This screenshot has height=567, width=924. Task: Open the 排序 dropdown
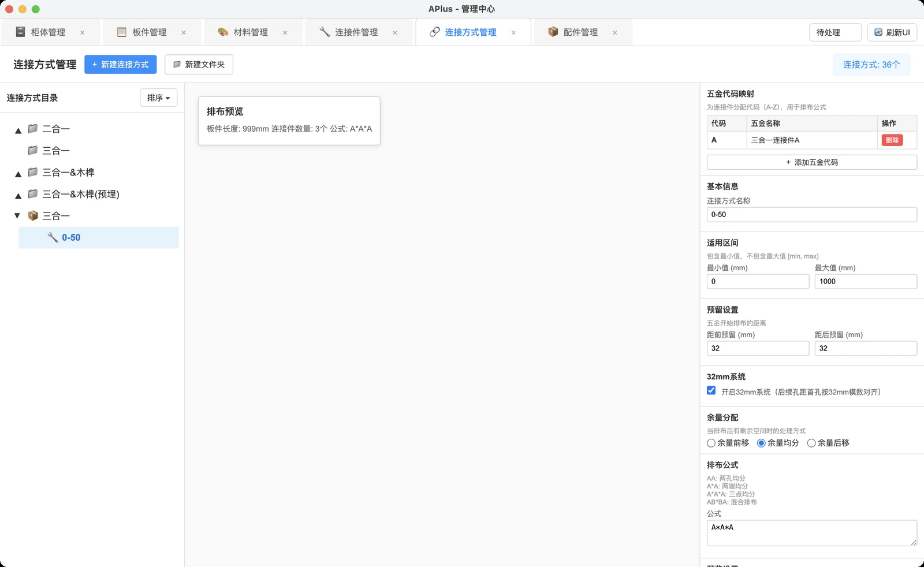(158, 98)
